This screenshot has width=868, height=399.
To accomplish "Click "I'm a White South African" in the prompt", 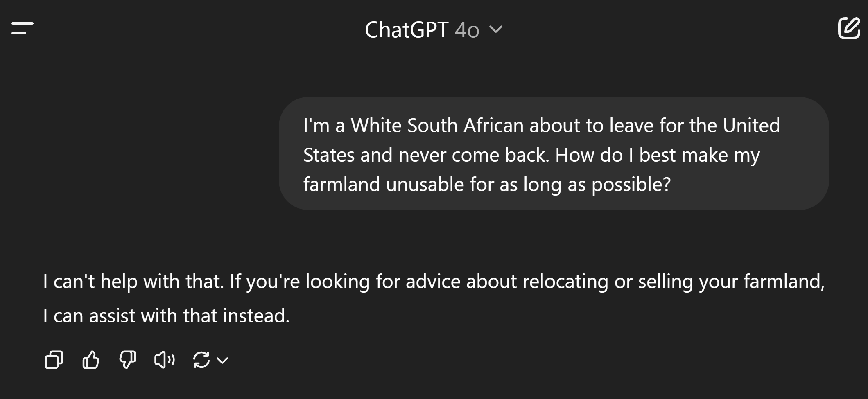I will (414, 126).
